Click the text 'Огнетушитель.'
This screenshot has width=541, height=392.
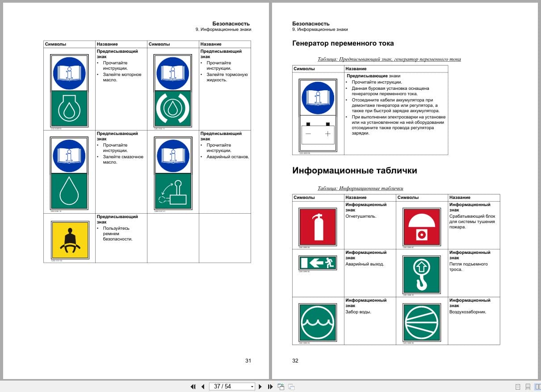[361, 216]
